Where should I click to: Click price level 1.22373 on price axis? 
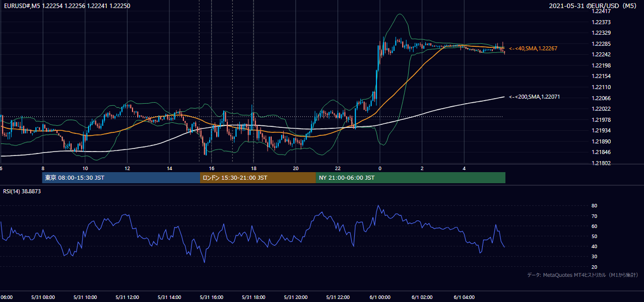tap(602, 22)
